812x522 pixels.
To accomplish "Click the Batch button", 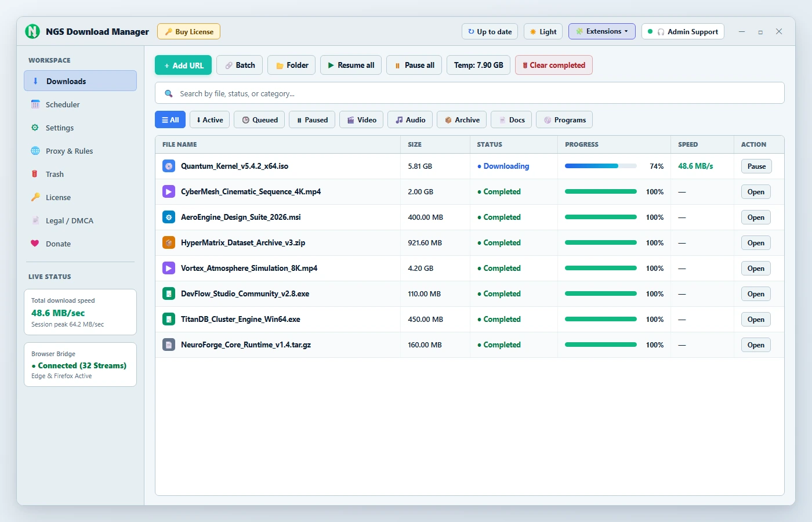I will (x=240, y=65).
